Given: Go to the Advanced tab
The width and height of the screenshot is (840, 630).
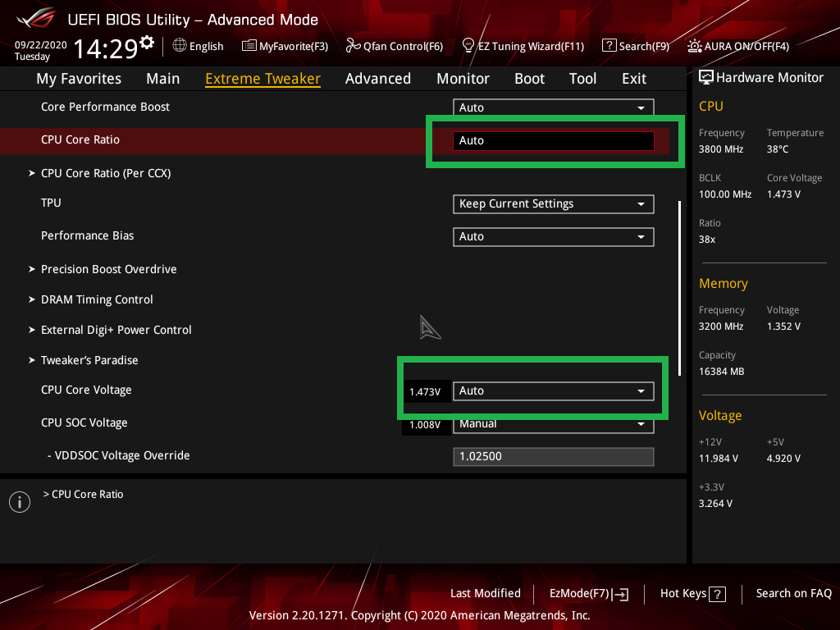Looking at the screenshot, I should (x=377, y=79).
